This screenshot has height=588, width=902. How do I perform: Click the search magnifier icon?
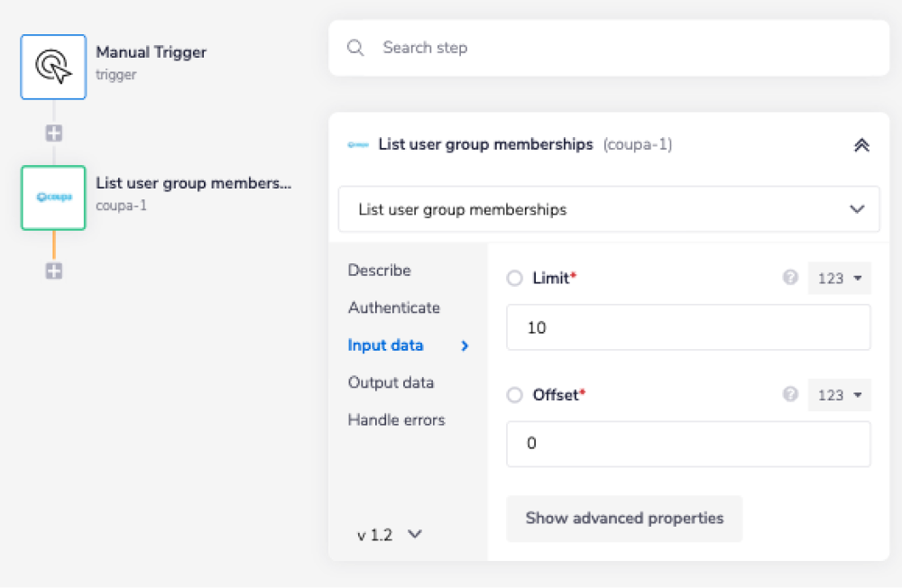pyautogui.click(x=356, y=48)
